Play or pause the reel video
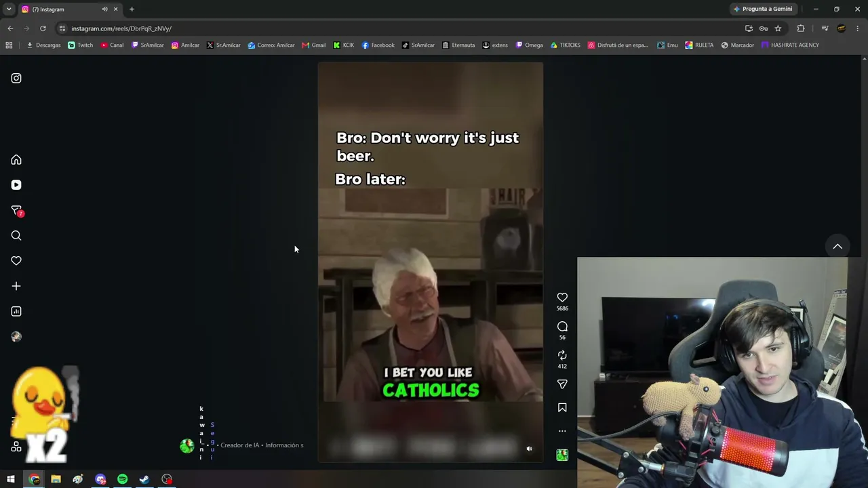This screenshot has width=868, height=488. (431, 262)
